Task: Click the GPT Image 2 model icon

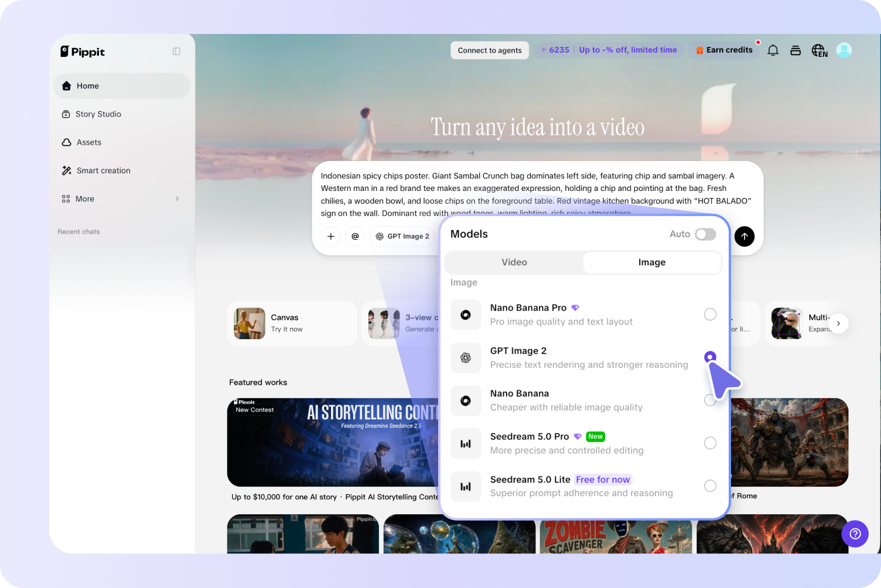Action: pyautogui.click(x=466, y=358)
